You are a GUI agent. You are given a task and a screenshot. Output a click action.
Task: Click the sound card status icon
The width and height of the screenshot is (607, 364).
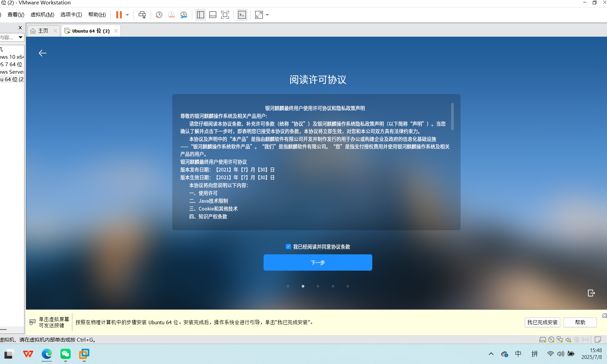pos(568,340)
